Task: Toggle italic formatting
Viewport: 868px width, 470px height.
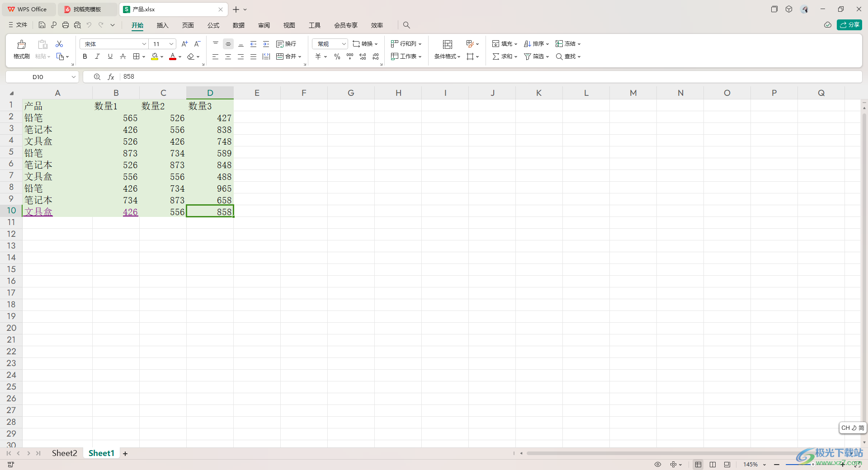Action: click(97, 56)
